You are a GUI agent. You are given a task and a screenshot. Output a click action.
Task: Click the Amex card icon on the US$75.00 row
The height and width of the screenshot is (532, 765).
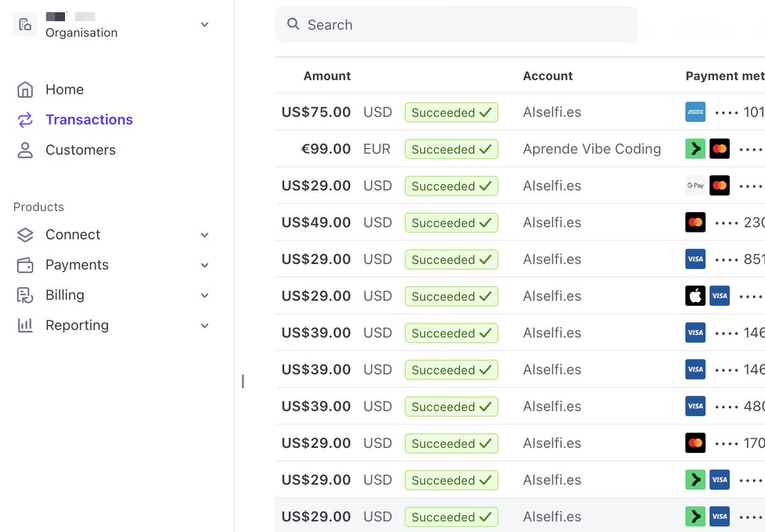(x=695, y=111)
